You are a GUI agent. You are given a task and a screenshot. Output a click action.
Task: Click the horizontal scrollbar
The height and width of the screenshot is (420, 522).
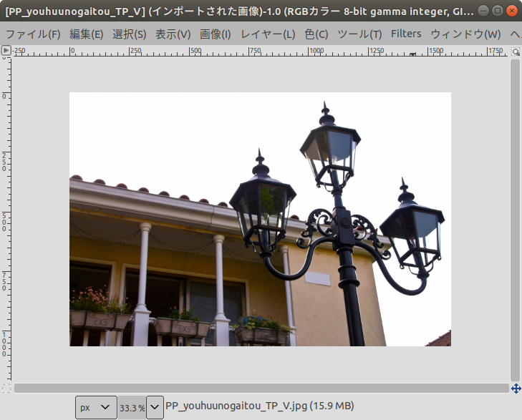point(261,389)
